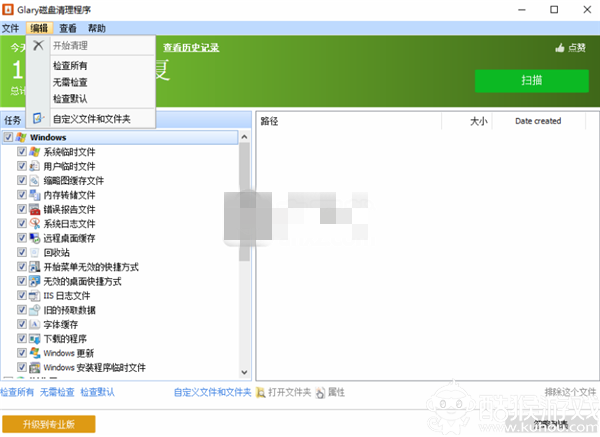This screenshot has width=600, height=437.
Task: Toggle the 用户临时文件 checkbox
Action: [x=22, y=166]
